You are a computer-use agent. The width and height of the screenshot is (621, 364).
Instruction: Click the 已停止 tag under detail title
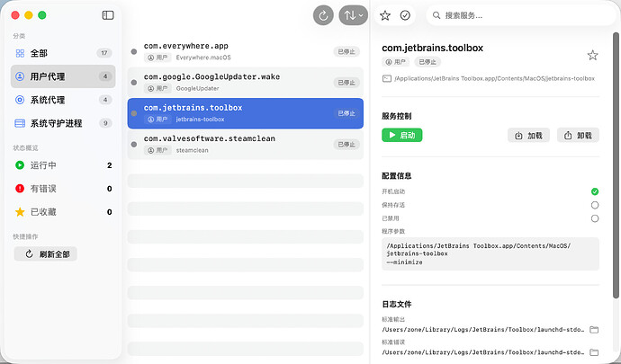pos(427,62)
